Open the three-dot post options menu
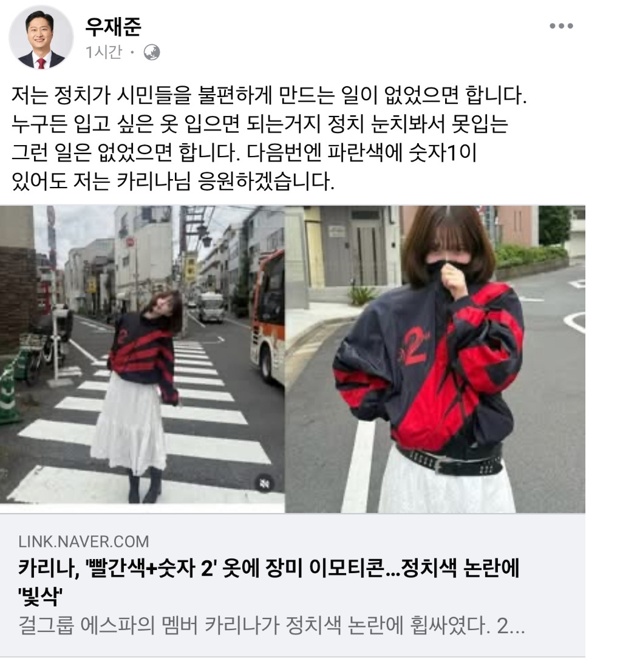 point(561,26)
